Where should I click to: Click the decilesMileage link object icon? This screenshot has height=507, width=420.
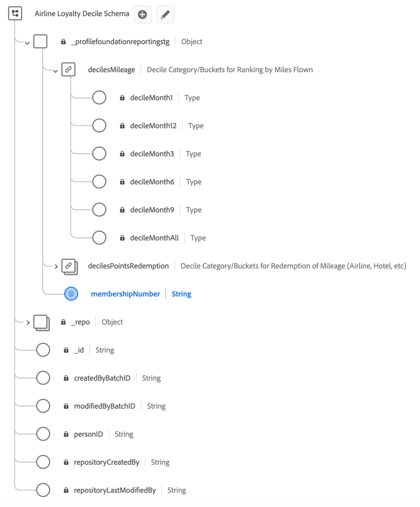tap(69, 69)
